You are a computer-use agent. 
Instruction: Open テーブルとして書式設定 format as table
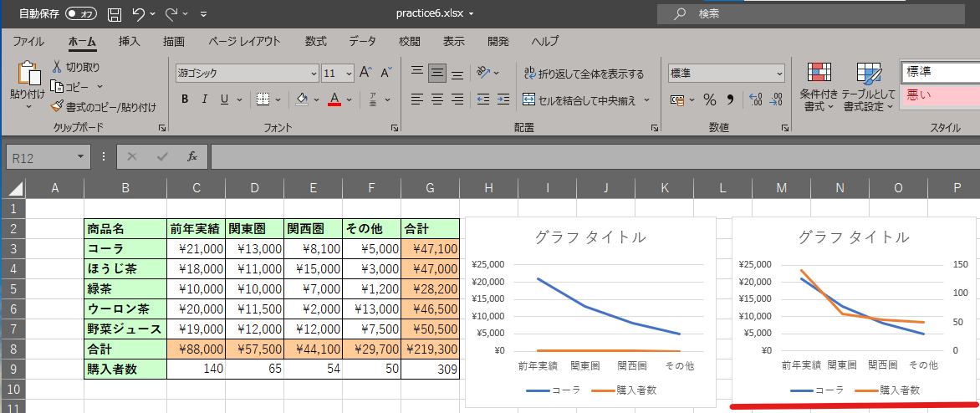tap(869, 86)
